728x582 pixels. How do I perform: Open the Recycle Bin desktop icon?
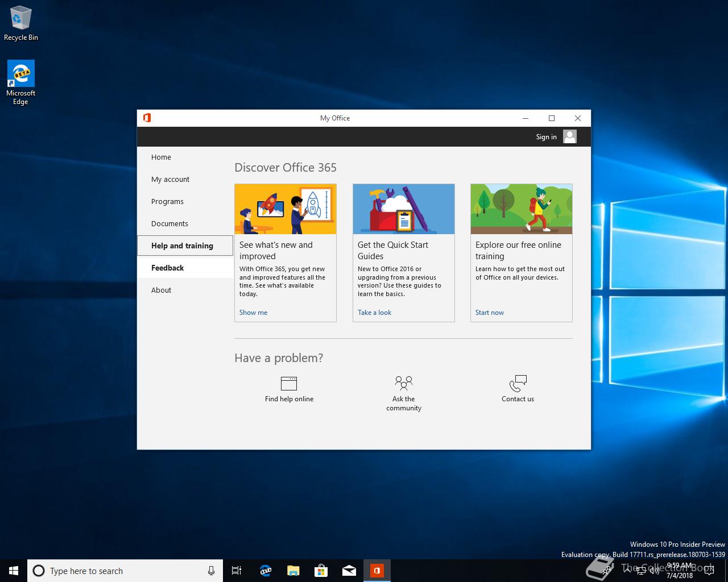click(x=21, y=24)
